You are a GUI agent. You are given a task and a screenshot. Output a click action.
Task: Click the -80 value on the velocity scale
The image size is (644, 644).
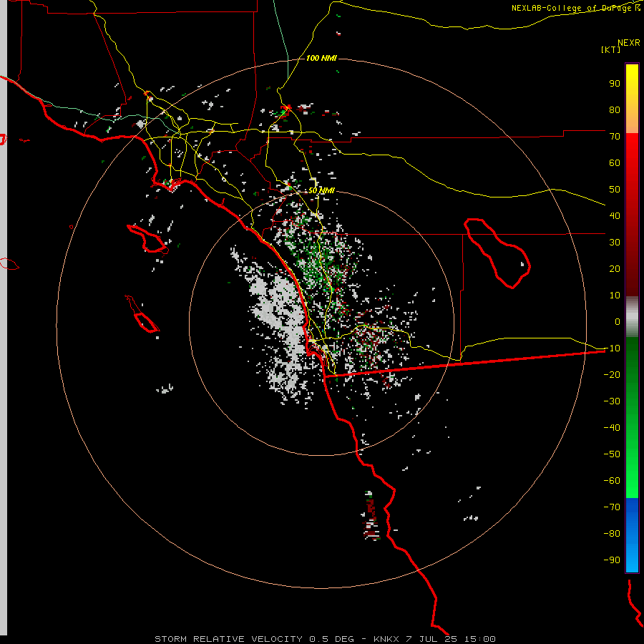pos(612,534)
